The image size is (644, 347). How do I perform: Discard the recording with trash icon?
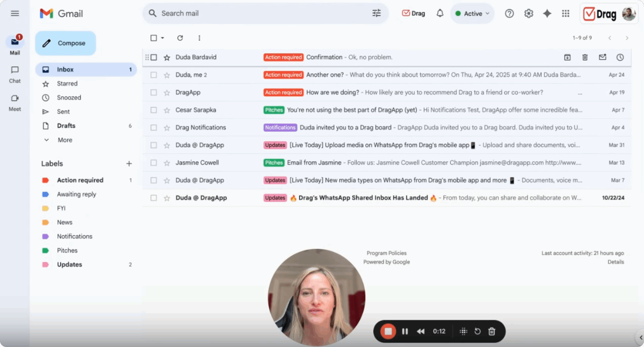(492, 331)
